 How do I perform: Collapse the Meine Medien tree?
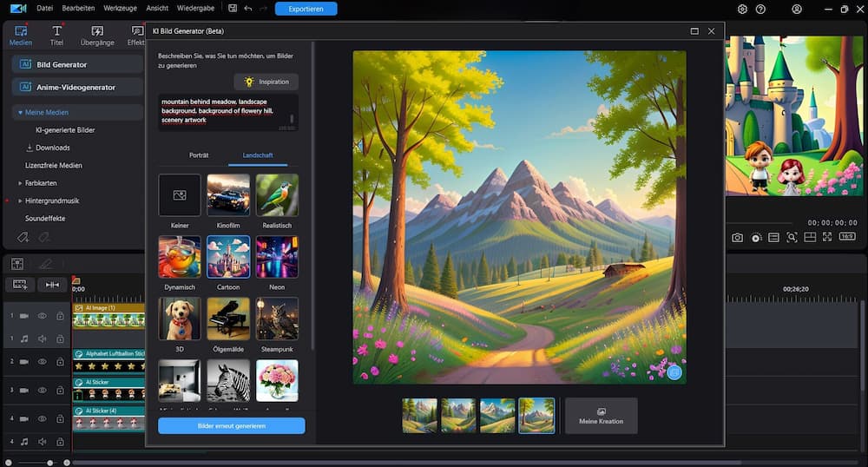click(x=20, y=112)
